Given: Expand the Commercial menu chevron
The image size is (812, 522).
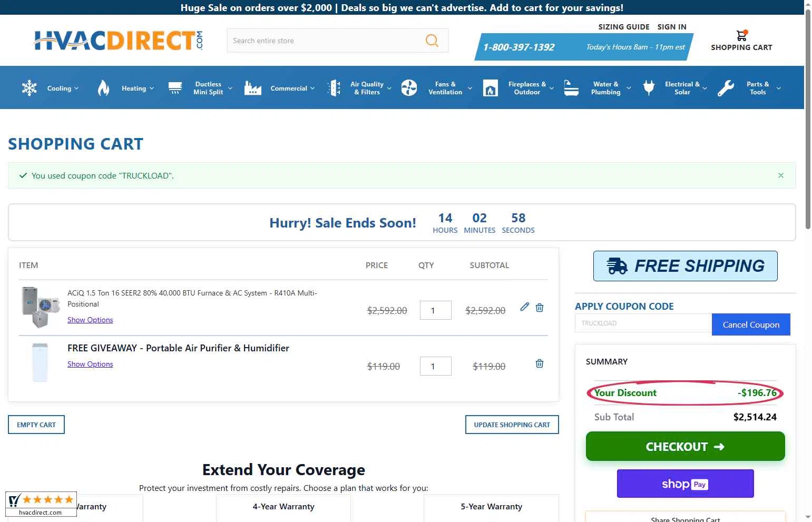Looking at the screenshot, I should pos(312,88).
